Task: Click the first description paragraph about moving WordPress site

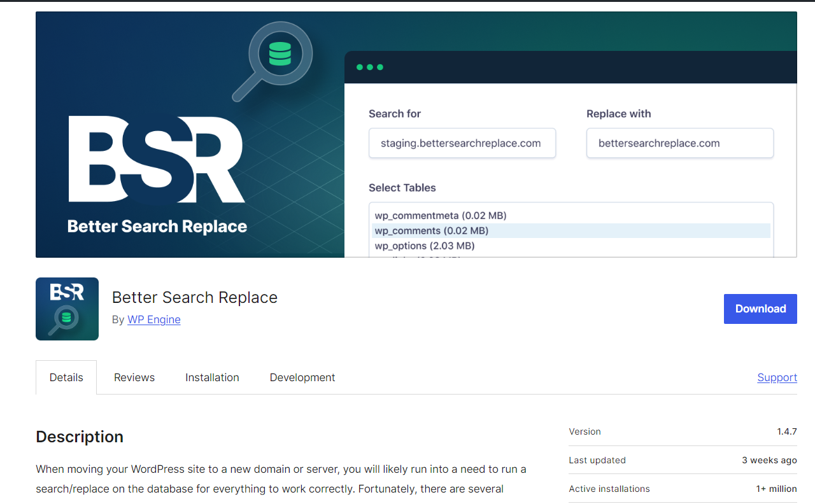Action: click(x=281, y=479)
